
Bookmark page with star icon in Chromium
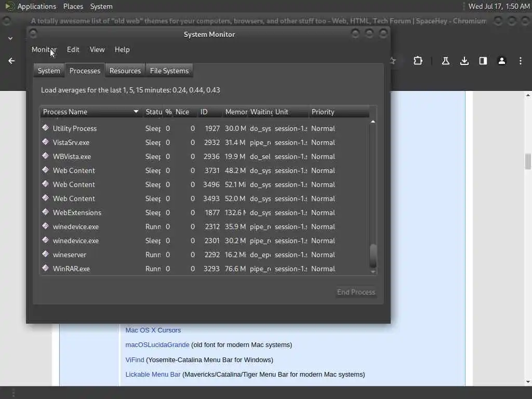393,61
